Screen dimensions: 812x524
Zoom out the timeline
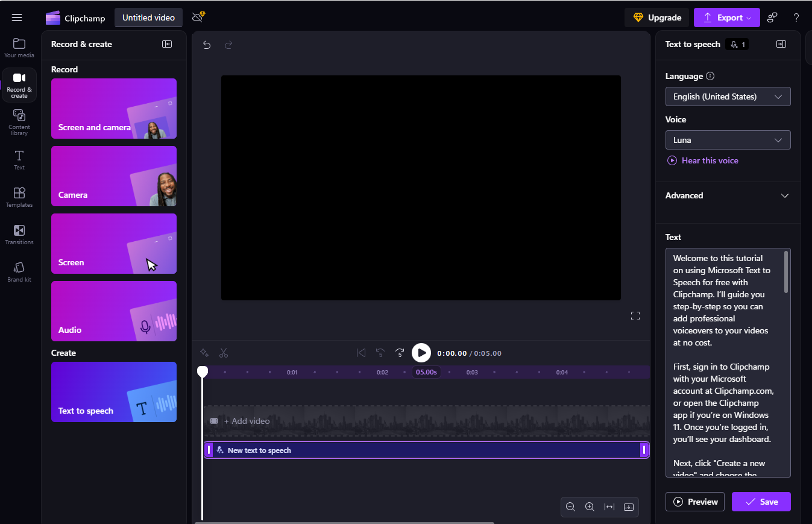[x=571, y=507]
